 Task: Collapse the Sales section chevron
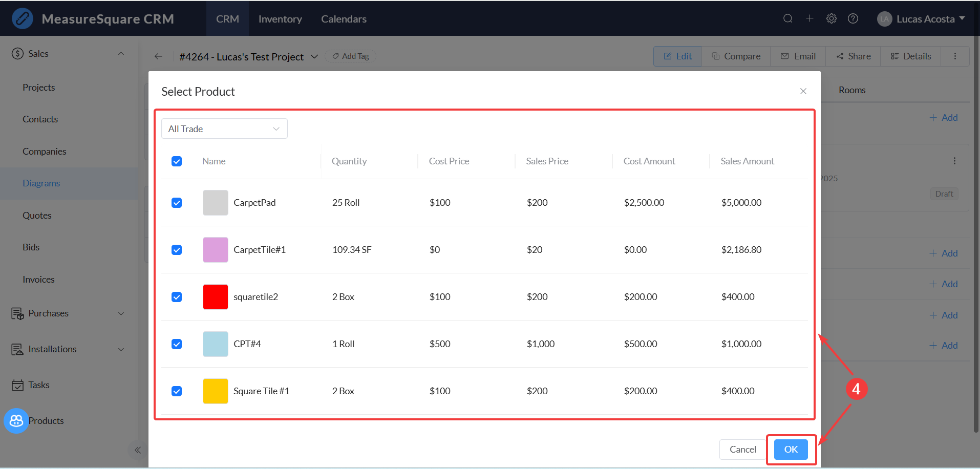pos(121,54)
